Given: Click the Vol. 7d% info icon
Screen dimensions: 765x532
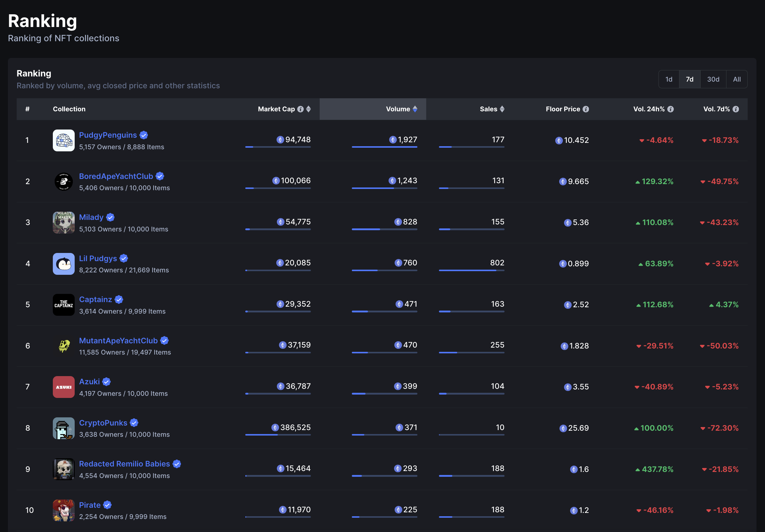Looking at the screenshot, I should click(736, 109).
